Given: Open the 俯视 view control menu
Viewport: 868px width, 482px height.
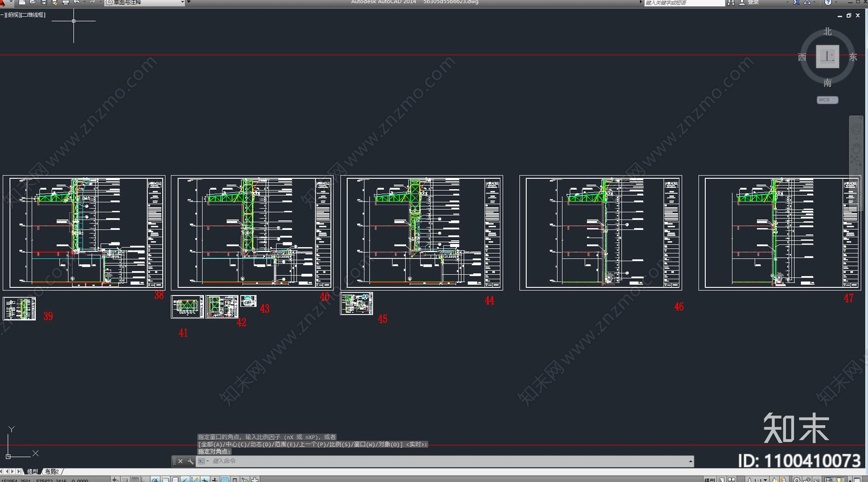Looking at the screenshot, I should coord(12,15).
